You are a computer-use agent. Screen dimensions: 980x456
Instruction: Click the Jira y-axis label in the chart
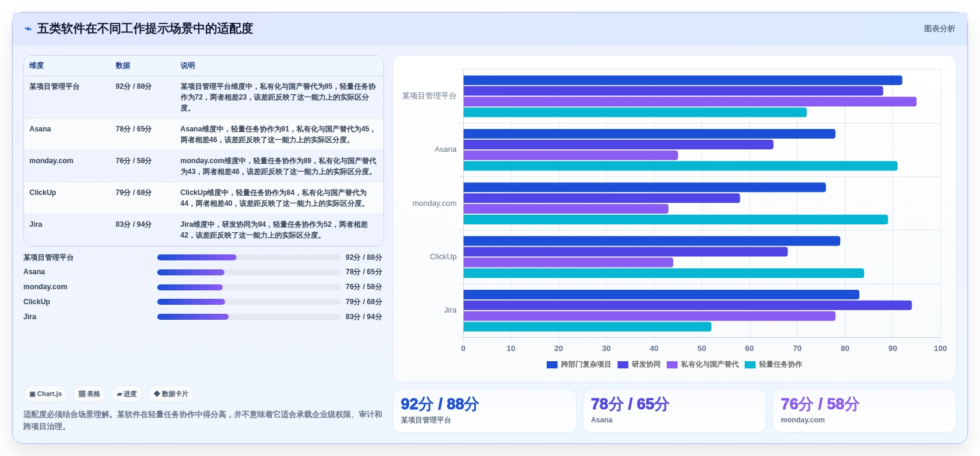point(450,310)
